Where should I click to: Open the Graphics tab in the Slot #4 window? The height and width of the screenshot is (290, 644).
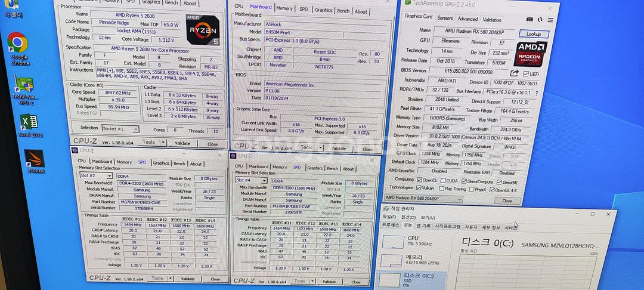point(315,168)
